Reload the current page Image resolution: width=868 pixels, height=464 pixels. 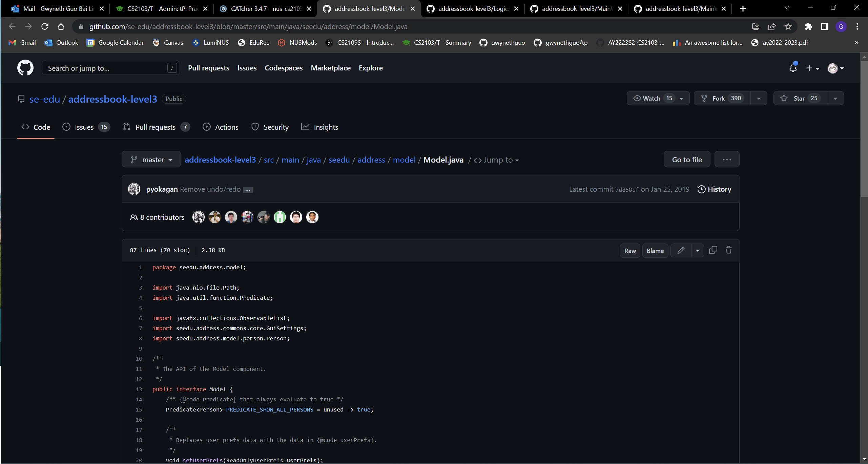pos(45,27)
